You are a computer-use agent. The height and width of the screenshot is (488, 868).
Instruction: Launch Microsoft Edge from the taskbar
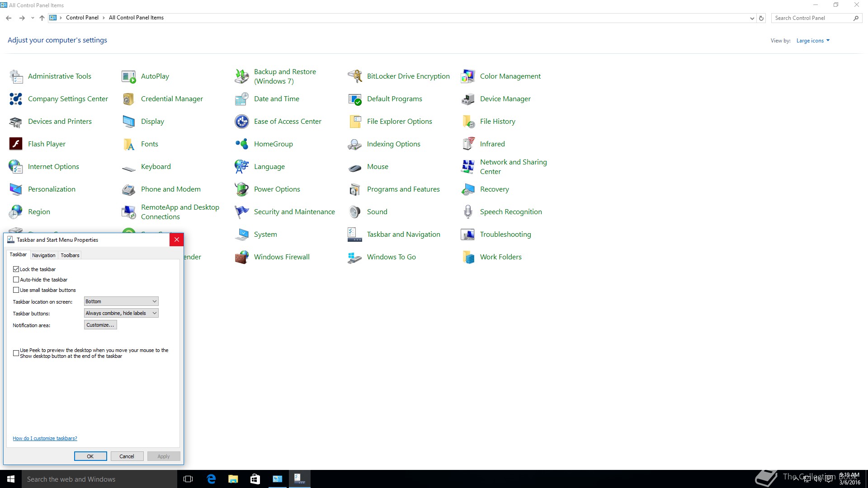click(211, 479)
